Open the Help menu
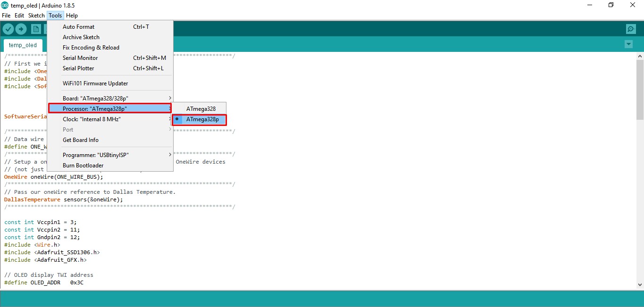 [x=72, y=16]
